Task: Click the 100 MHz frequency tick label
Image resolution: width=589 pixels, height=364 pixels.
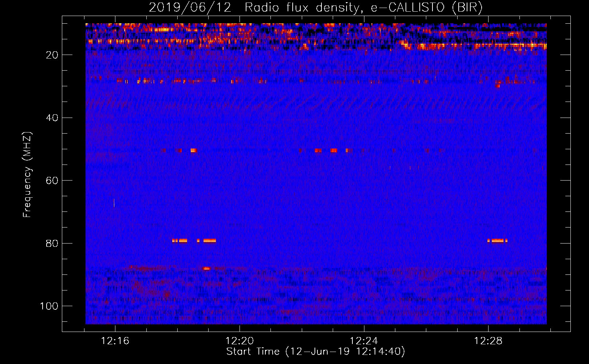Action: pos(49,306)
